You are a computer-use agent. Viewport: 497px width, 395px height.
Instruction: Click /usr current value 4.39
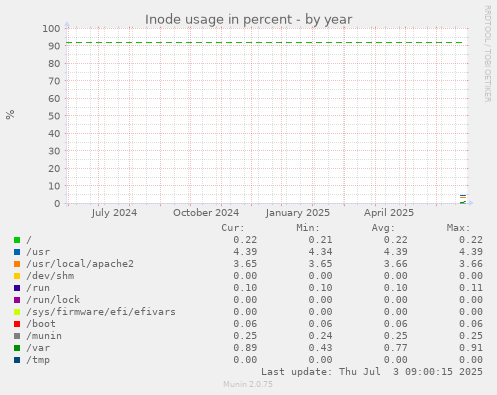point(245,252)
